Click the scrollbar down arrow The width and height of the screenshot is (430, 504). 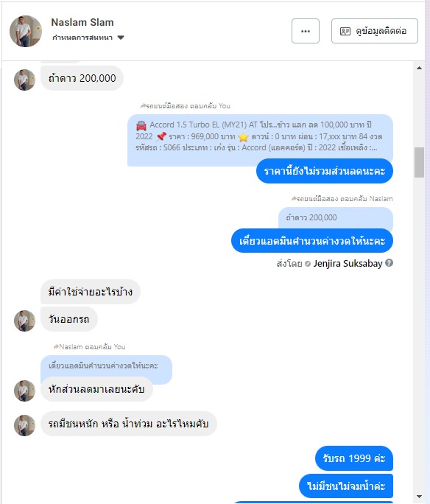[419, 497]
